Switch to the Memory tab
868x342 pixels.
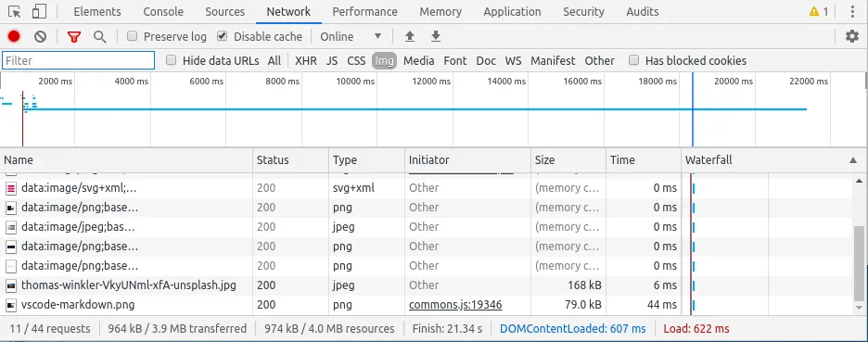pyautogui.click(x=440, y=12)
